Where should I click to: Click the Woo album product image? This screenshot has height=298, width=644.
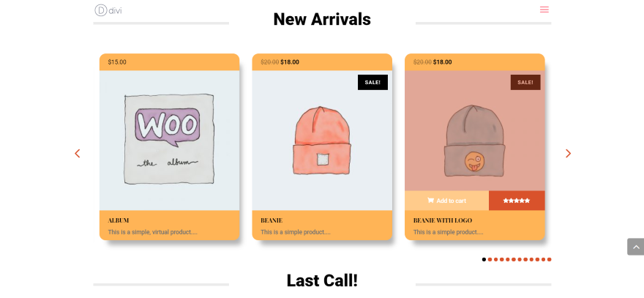[x=169, y=140]
